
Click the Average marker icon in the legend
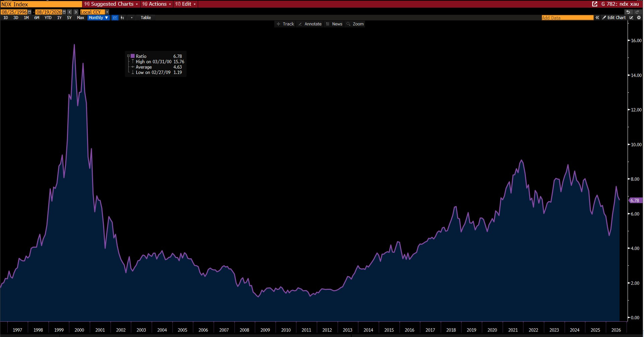pos(133,67)
